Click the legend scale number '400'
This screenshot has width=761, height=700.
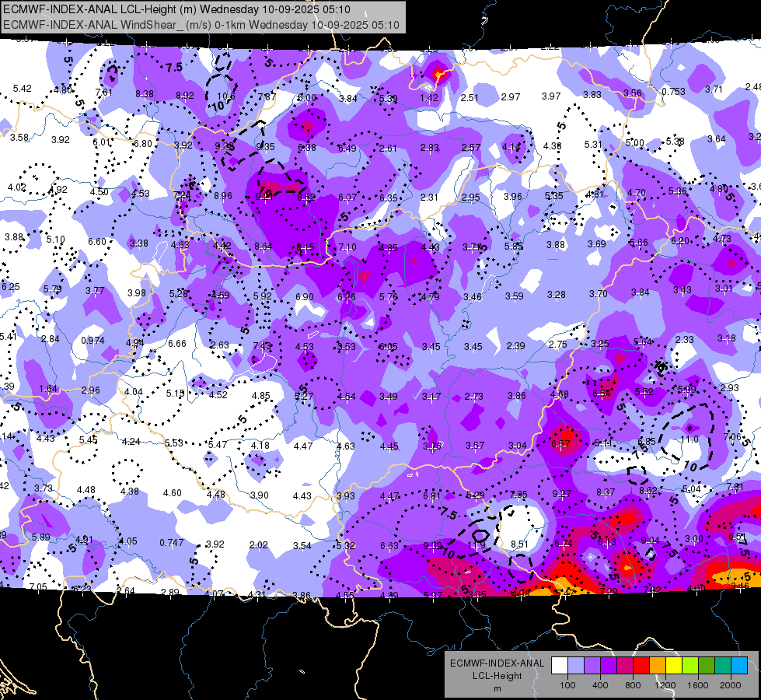coord(600,685)
